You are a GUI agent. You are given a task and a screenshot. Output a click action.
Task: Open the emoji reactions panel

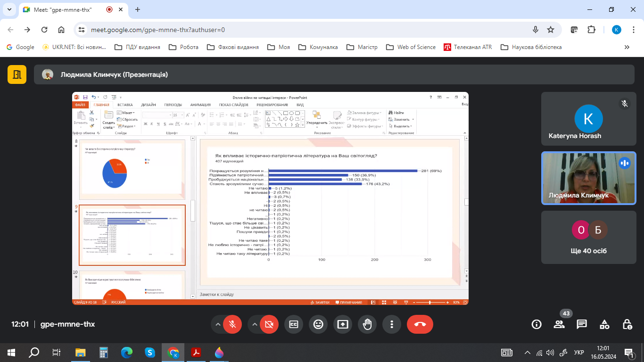tap(318, 324)
